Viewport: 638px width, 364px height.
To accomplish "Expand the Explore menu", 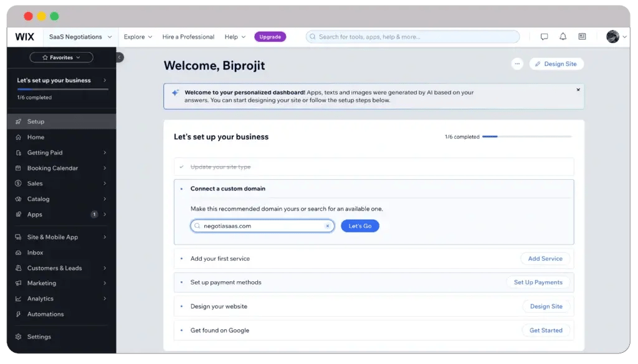I will (x=138, y=37).
